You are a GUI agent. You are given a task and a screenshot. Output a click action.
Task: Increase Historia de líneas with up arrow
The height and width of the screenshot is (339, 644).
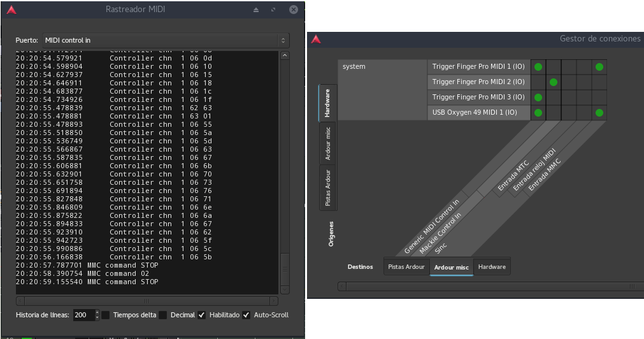pyautogui.click(x=97, y=312)
